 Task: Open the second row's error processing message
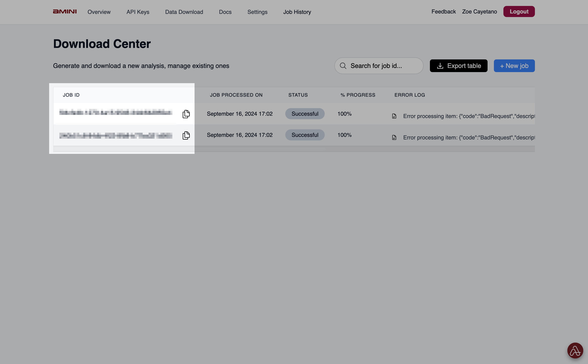pos(469,137)
